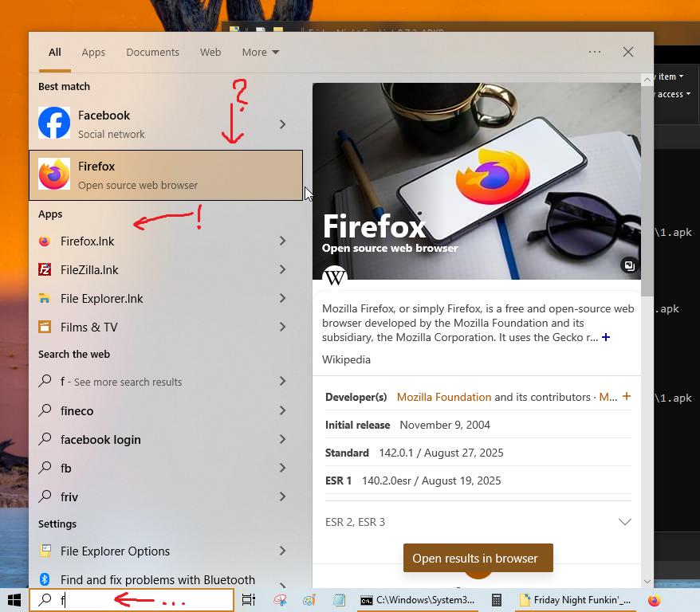Open the FileZilla.lnk app icon
This screenshot has width=700, height=612.
click(x=45, y=270)
